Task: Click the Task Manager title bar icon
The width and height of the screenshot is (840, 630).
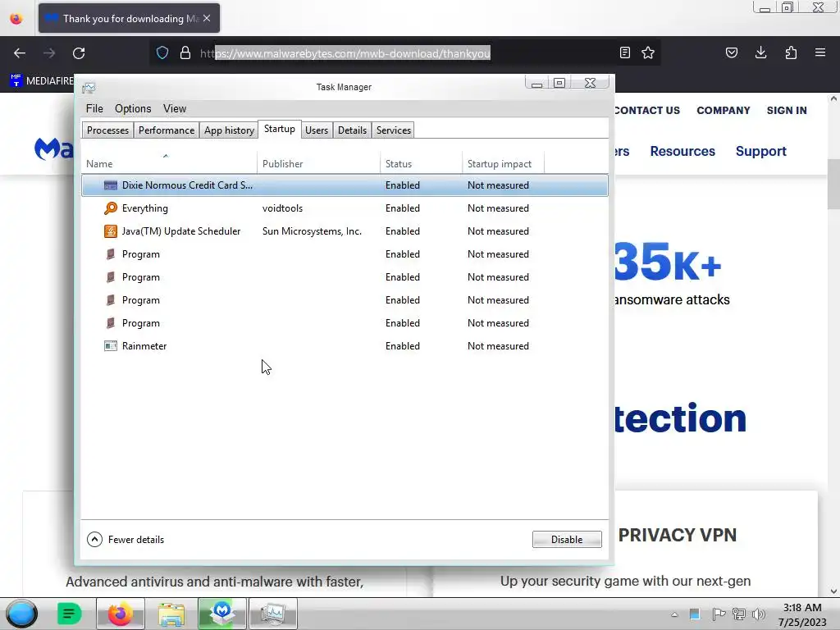Action: coord(89,87)
